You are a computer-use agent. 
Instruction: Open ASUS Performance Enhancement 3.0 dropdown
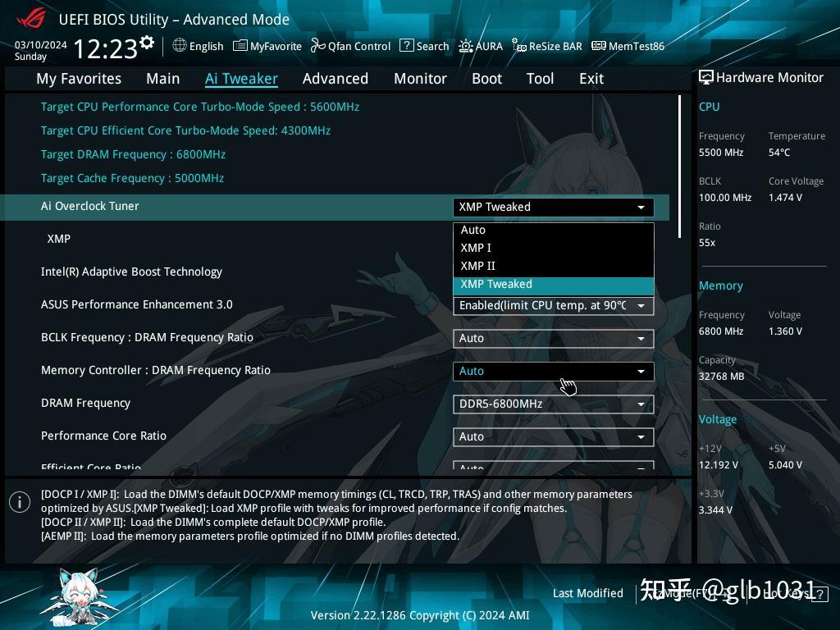pos(554,306)
